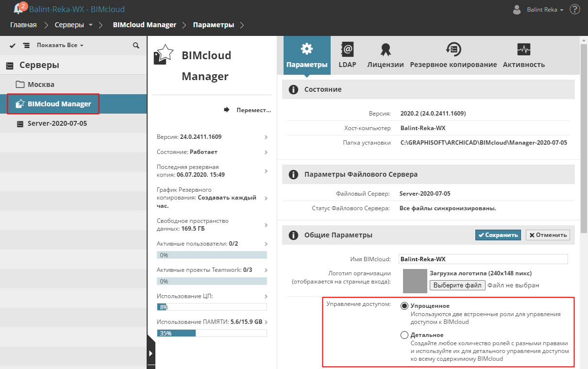Expand the Использование ПАМЯТИ row chevron
This screenshot has height=369, width=588.
[266, 322]
